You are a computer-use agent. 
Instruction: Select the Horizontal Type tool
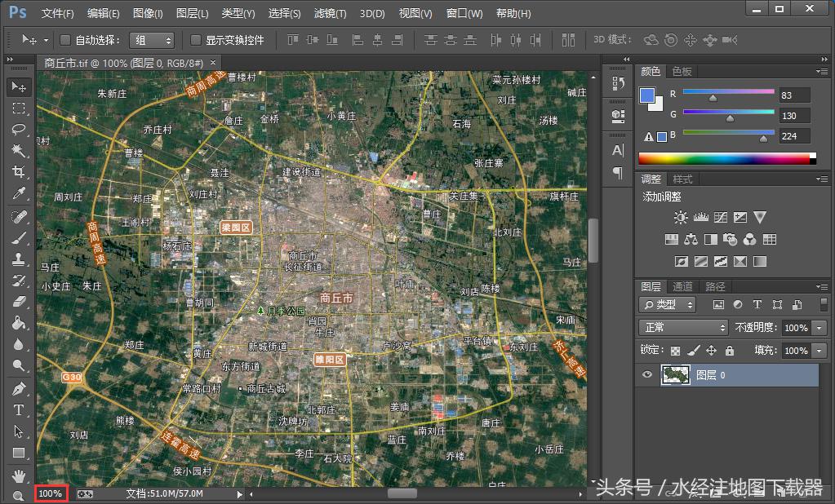(19, 410)
